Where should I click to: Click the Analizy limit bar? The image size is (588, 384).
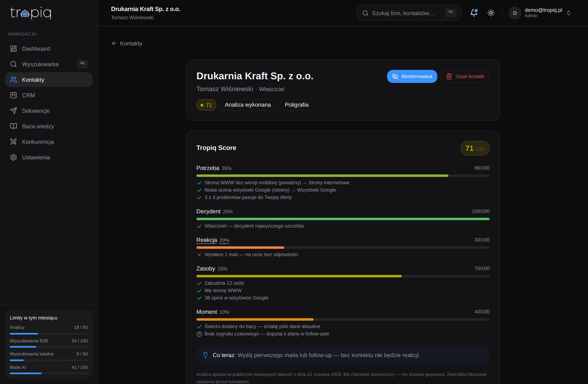click(x=49, y=334)
